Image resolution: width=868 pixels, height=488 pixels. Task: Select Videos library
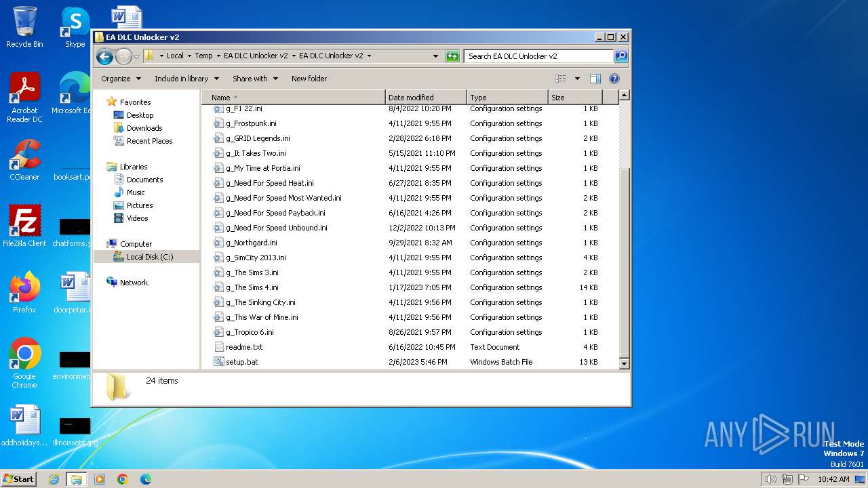137,218
